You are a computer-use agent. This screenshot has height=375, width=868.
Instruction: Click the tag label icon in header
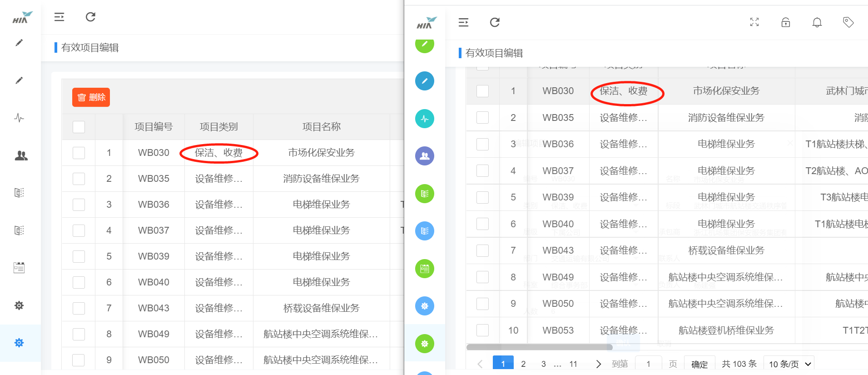pos(848,22)
